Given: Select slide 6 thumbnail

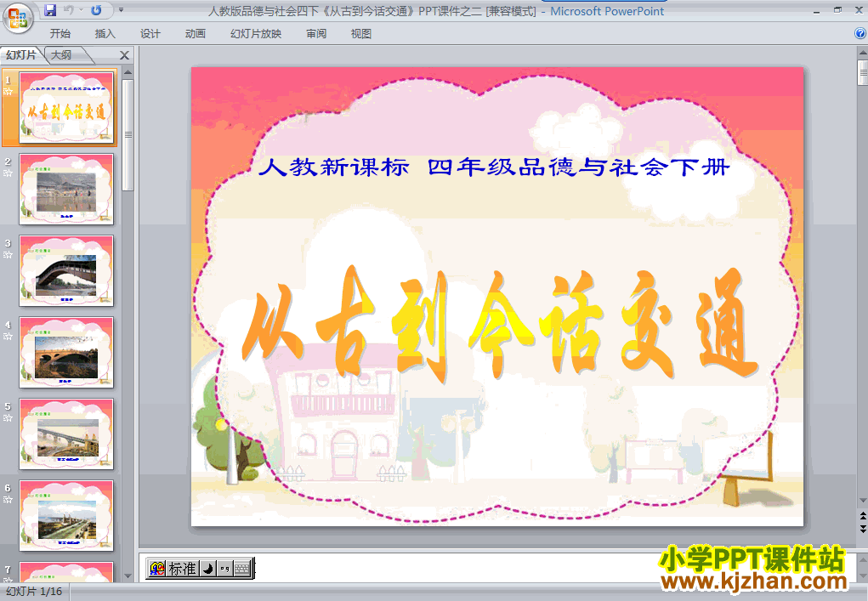Looking at the screenshot, I should [x=66, y=515].
